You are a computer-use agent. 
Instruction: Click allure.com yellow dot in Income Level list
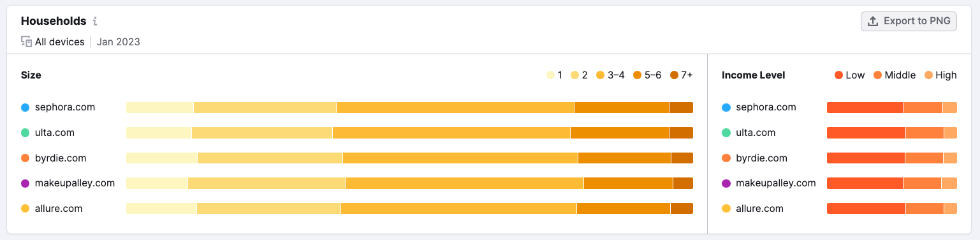coord(726,209)
